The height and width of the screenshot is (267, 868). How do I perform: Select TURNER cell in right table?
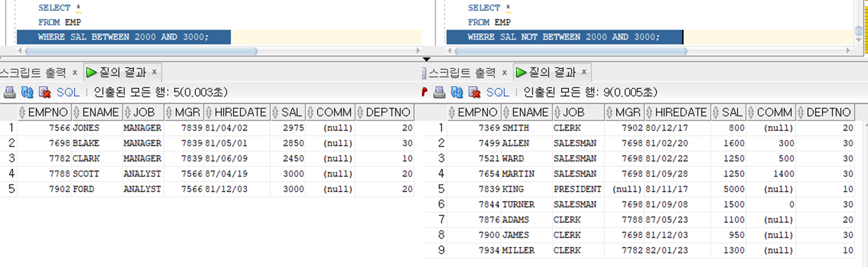tap(527, 204)
